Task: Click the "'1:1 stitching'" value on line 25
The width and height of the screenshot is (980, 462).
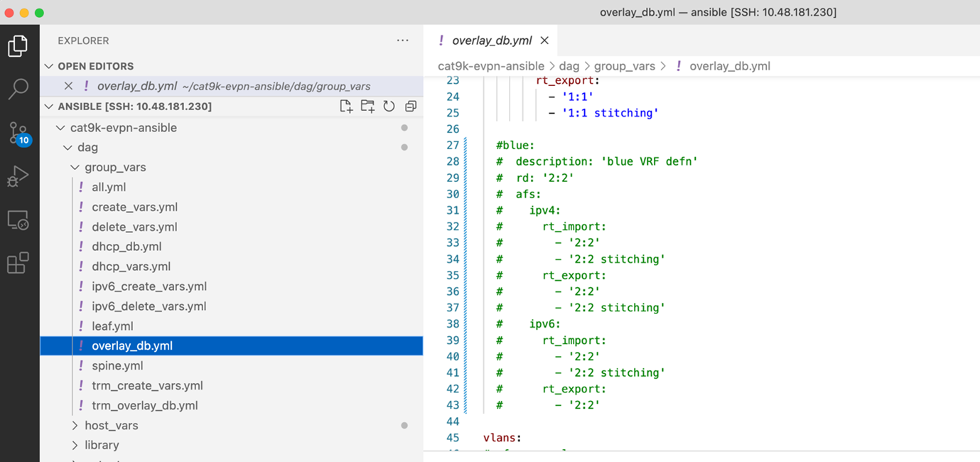Action: coord(610,113)
